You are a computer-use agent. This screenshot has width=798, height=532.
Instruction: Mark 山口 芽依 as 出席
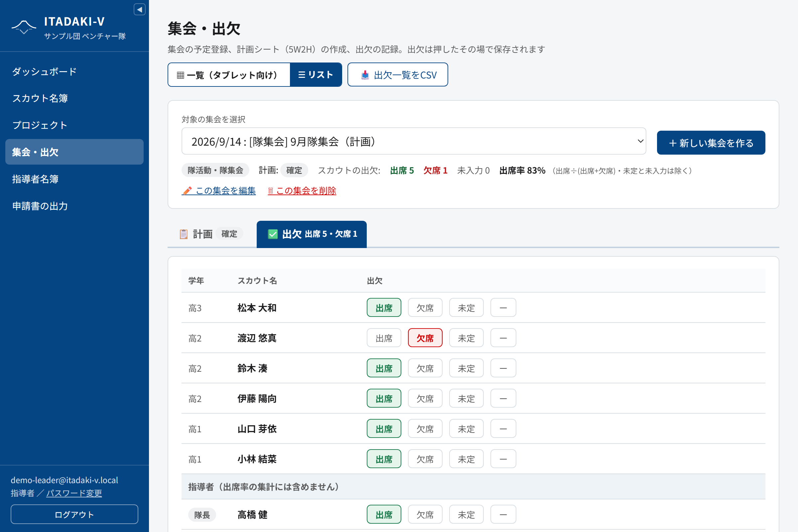pos(384,429)
